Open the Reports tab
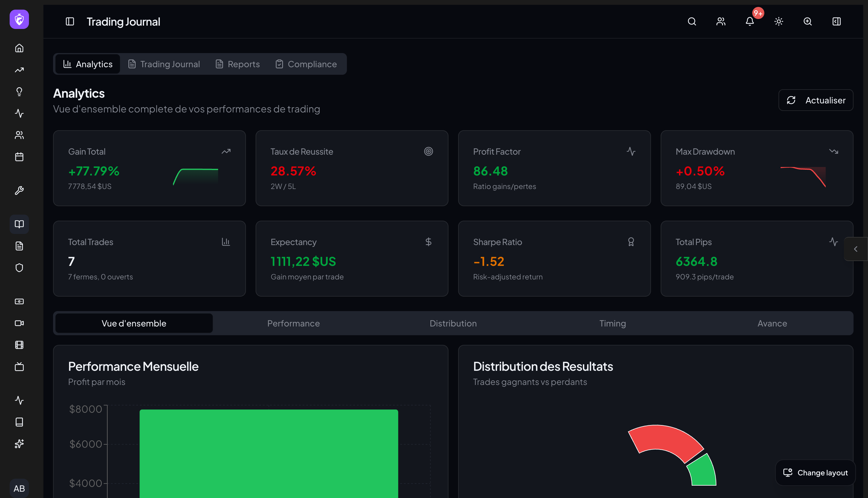 [237, 64]
